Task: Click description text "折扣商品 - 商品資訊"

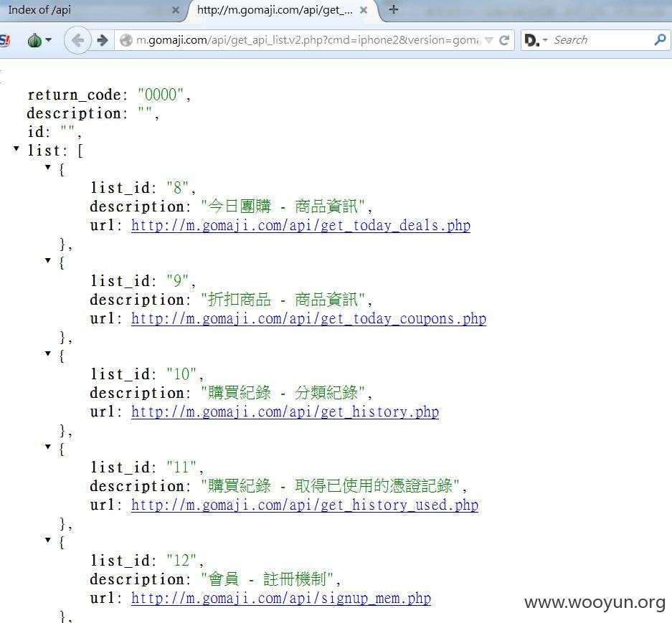Action: (283, 300)
